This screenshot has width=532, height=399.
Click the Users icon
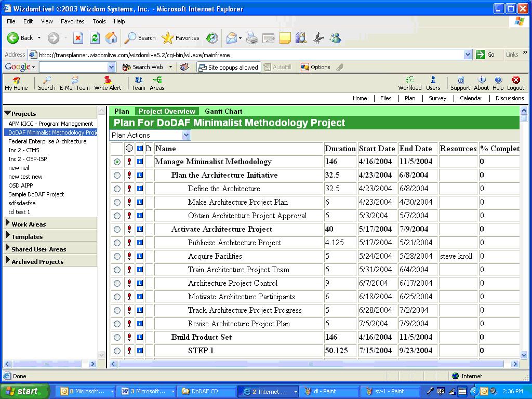click(x=433, y=83)
